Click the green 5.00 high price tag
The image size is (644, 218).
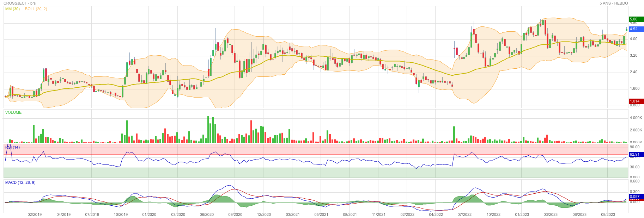tap(636, 19)
